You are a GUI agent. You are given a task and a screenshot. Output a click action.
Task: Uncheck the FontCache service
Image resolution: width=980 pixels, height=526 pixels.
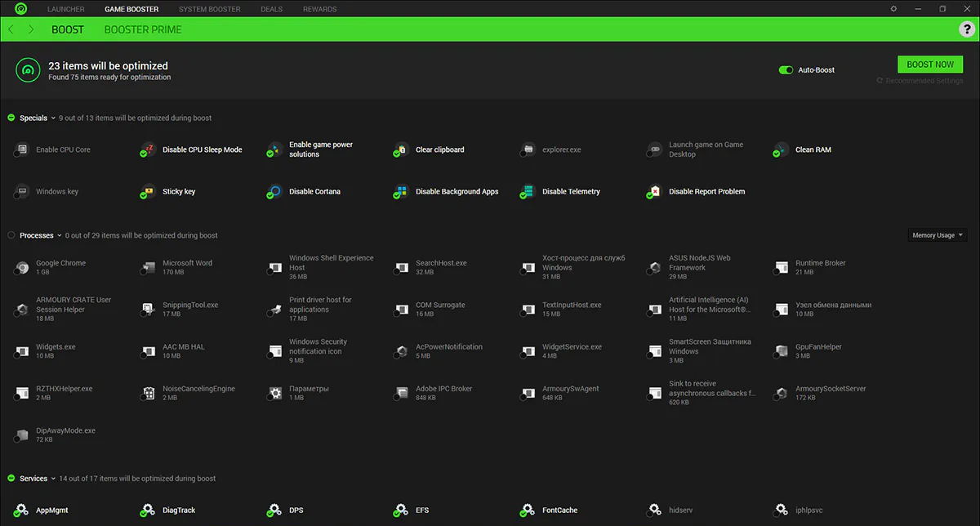(x=523, y=515)
